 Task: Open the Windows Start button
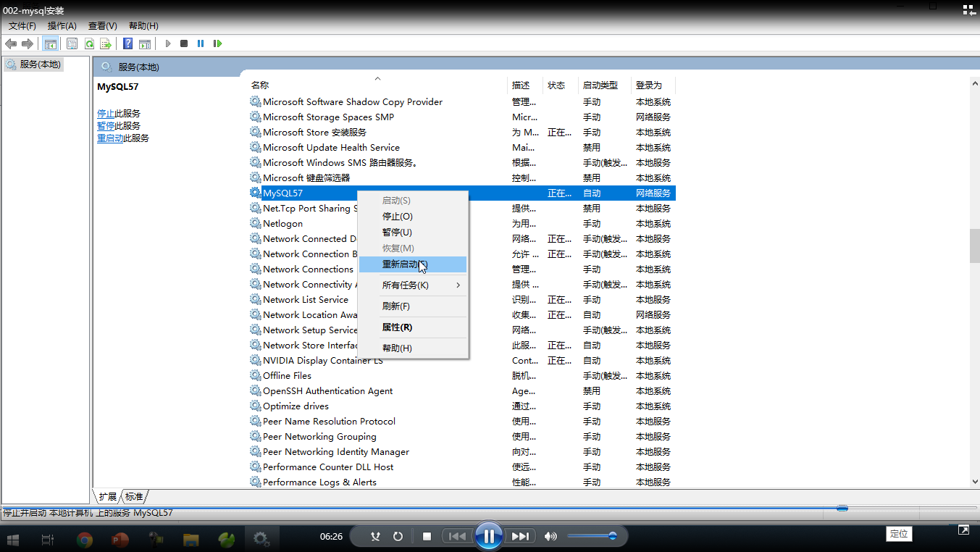pos(12,540)
